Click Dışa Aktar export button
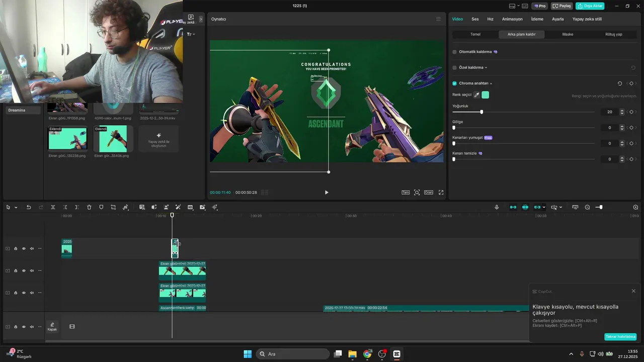Screen dimensions: 644x362 [590, 6]
